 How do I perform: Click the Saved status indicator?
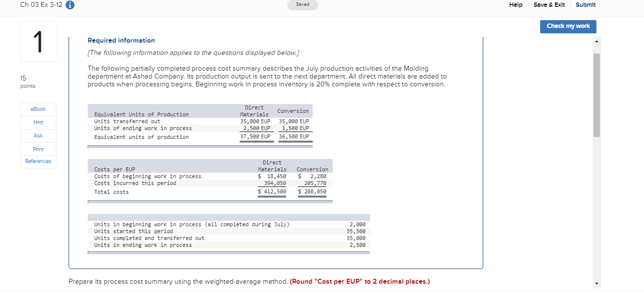[x=302, y=4]
